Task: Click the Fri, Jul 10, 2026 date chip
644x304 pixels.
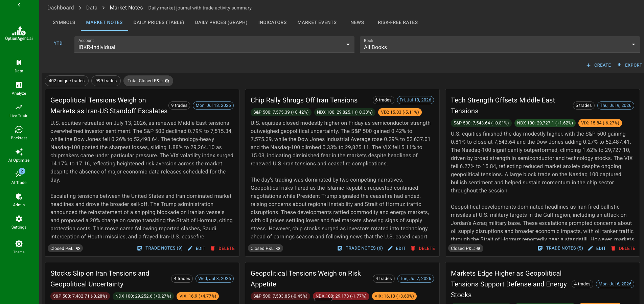Action: click(415, 100)
